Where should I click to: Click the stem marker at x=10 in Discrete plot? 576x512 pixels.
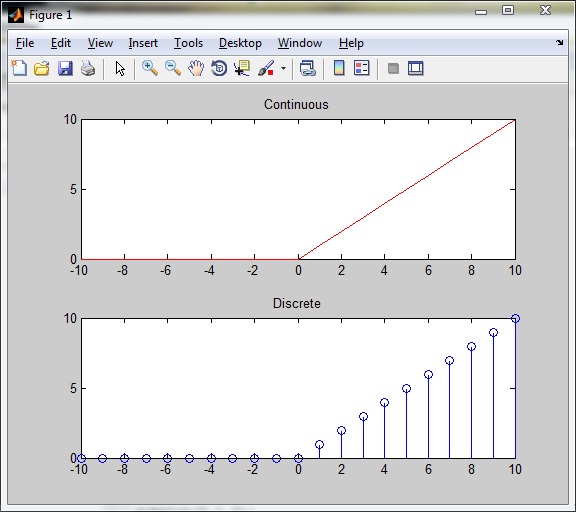tap(515, 318)
